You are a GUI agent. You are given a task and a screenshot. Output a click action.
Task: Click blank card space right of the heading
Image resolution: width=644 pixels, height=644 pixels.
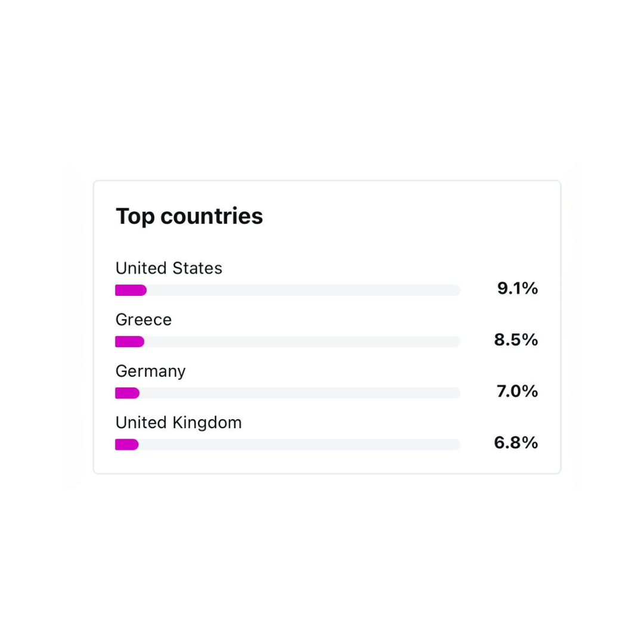tap(405, 216)
